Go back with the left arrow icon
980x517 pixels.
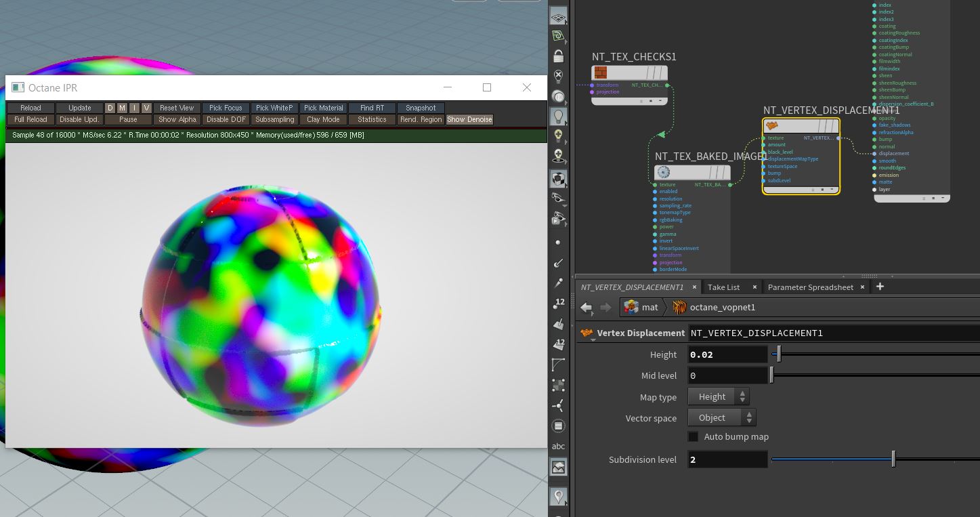point(587,308)
